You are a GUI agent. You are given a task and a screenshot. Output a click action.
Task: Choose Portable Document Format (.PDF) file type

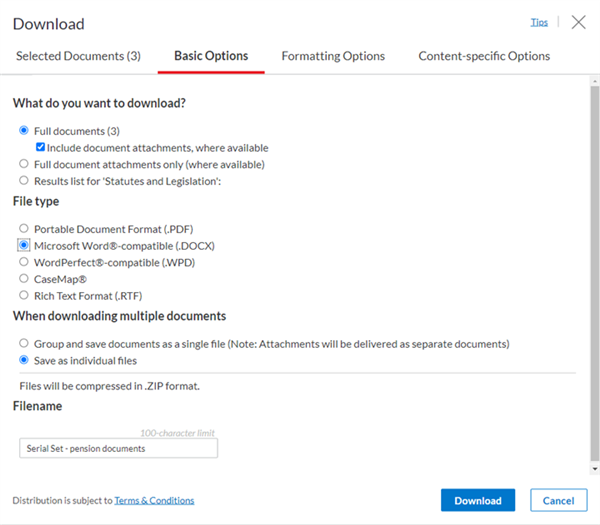24,228
